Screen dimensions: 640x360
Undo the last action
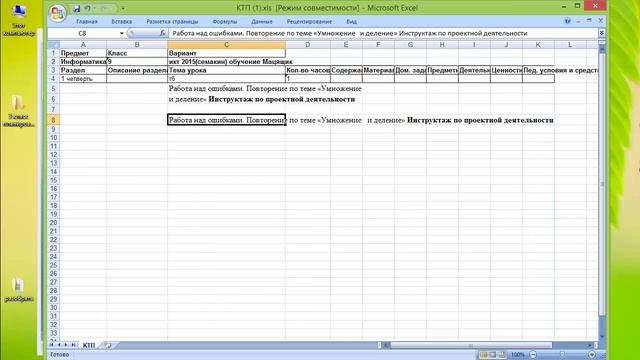pyautogui.click(x=87, y=8)
